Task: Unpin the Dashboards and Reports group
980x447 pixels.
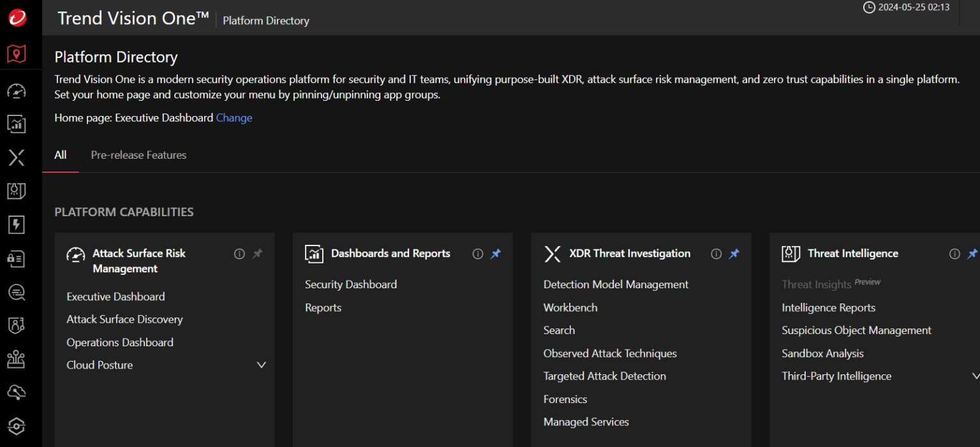Action: 496,254
